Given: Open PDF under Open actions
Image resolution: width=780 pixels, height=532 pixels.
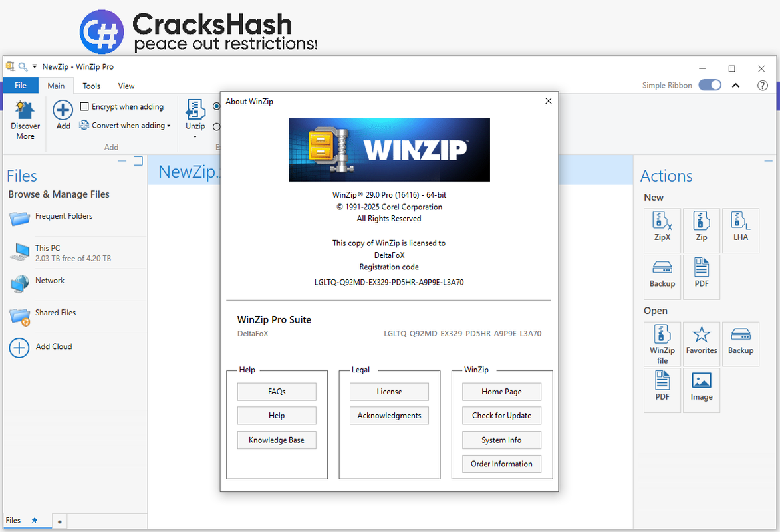Looking at the screenshot, I should coord(662,390).
